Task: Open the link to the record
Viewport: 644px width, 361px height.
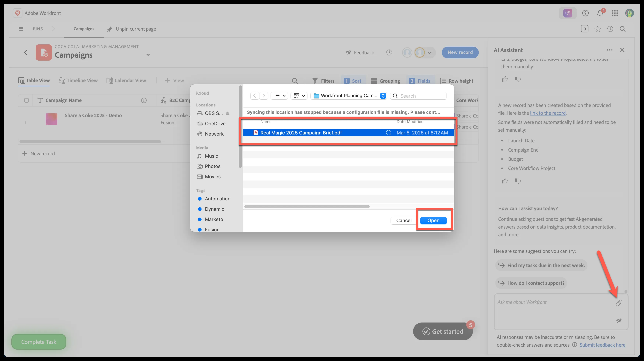Action: click(548, 113)
